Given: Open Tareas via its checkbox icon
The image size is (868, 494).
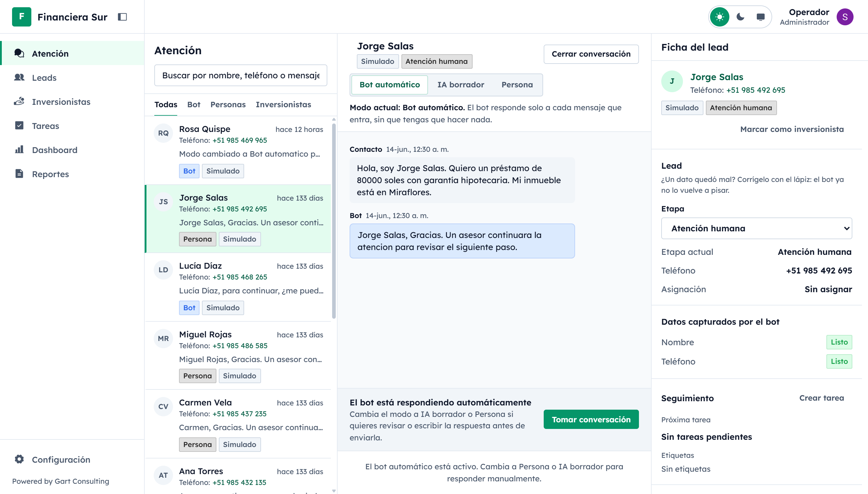Looking at the screenshot, I should coord(19,126).
